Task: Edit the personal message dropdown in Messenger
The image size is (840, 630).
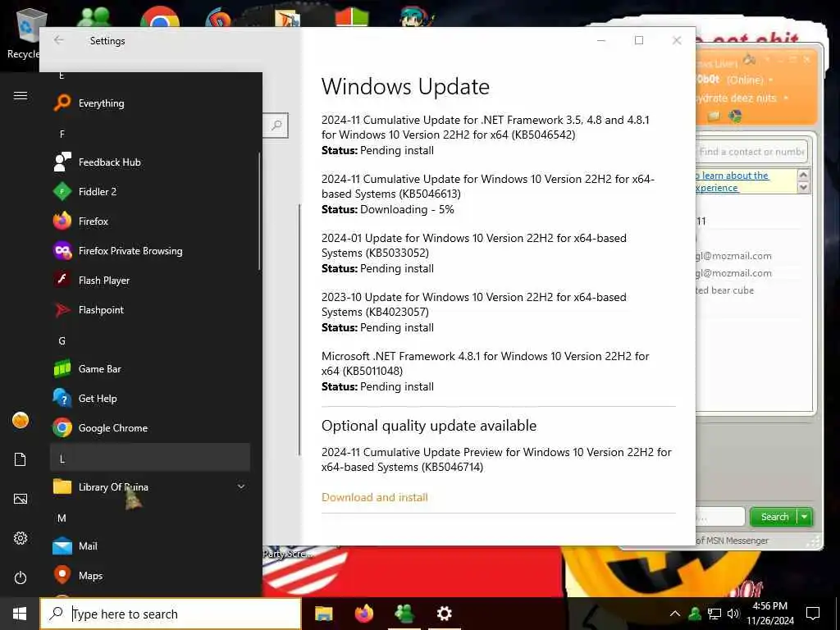Action: (786, 98)
